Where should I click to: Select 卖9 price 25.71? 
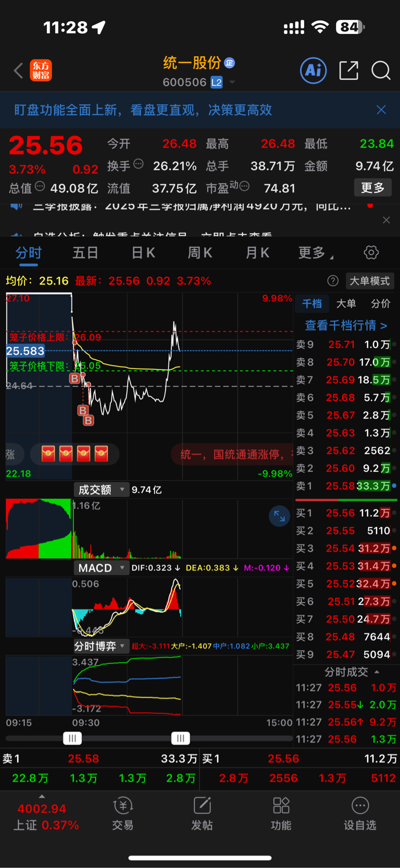[x=342, y=345]
